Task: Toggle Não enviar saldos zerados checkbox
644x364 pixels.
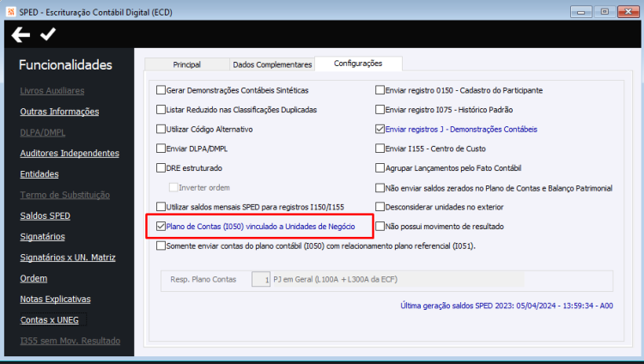Action: coord(380,188)
